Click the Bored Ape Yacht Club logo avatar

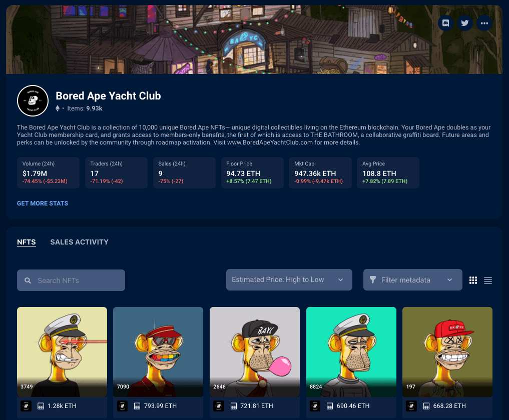click(x=33, y=100)
